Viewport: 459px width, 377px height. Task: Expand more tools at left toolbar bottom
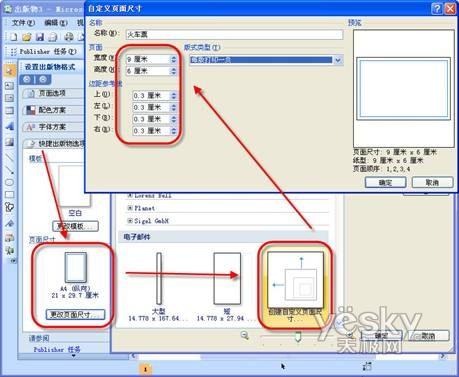(13, 261)
